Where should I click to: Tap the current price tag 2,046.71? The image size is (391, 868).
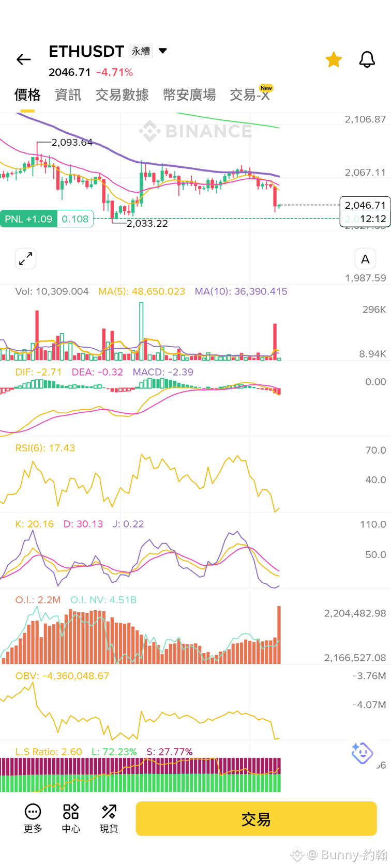(365, 205)
